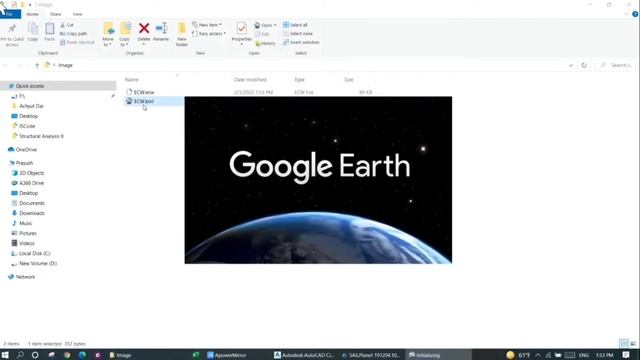Screen dimensions: 640x360
Task: Click the Search box
Action: point(616,65)
